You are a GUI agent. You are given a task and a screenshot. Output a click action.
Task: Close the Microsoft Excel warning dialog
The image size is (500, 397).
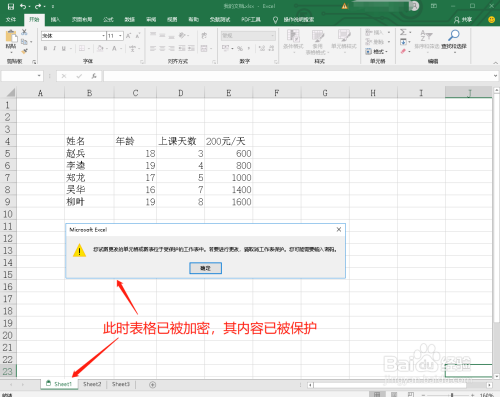[339, 229]
